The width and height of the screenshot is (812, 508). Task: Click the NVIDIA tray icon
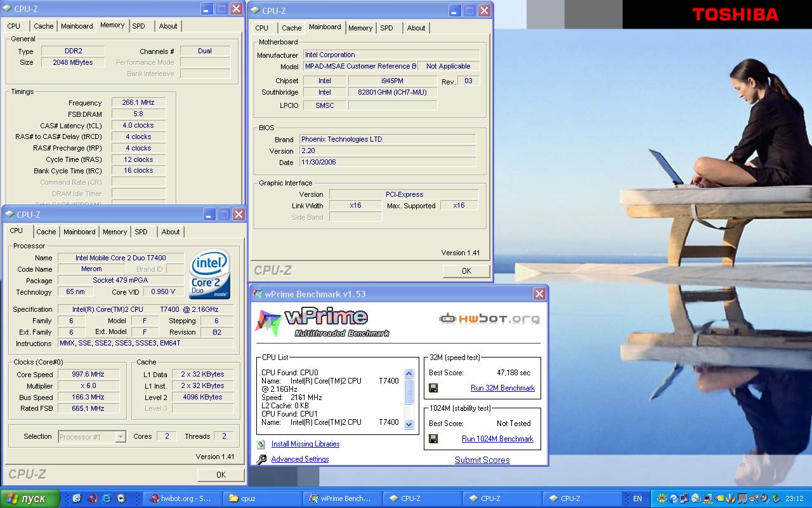pos(720,498)
